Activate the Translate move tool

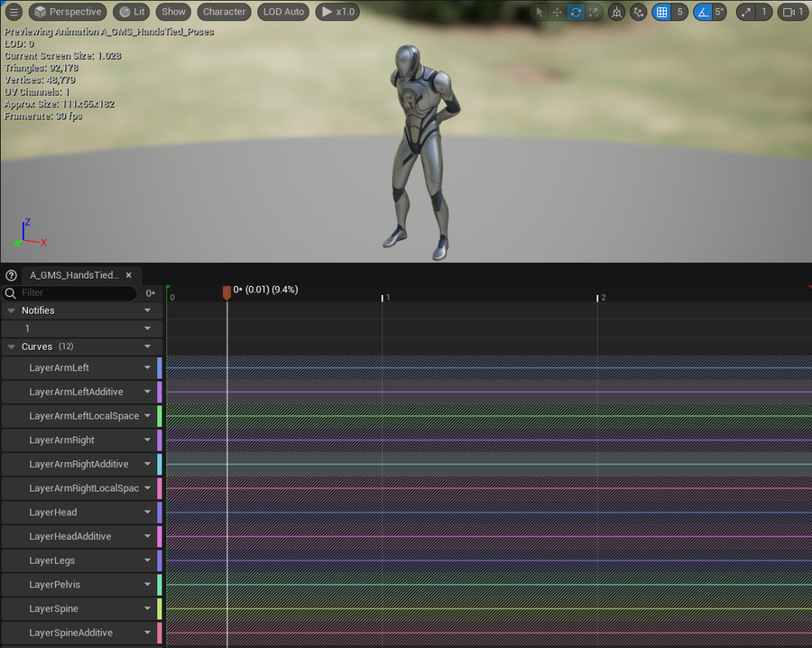point(558,12)
